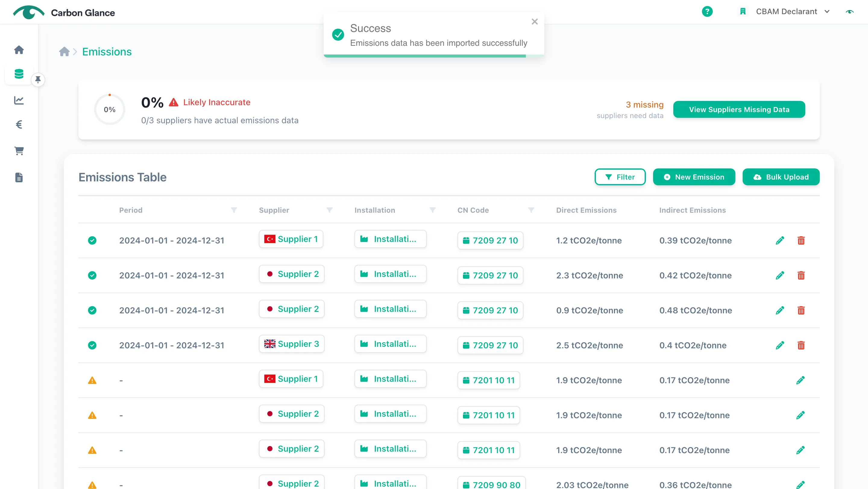Open the Filter button

pyautogui.click(x=620, y=177)
